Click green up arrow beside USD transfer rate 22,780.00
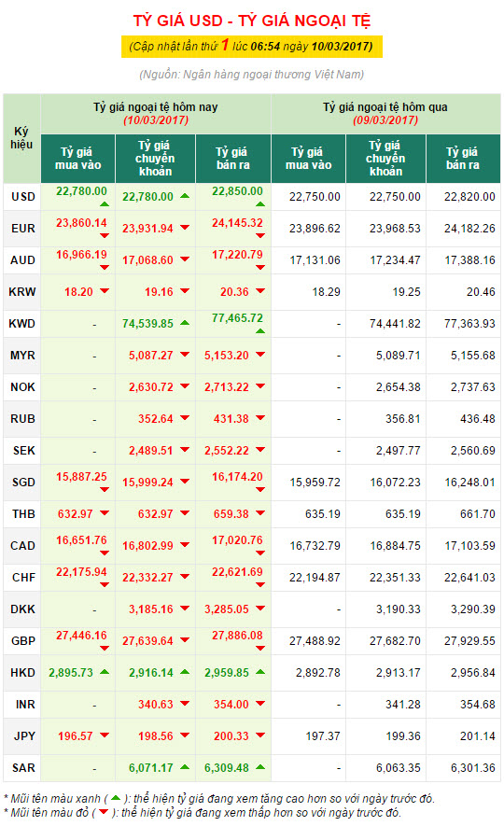 [x=184, y=196]
